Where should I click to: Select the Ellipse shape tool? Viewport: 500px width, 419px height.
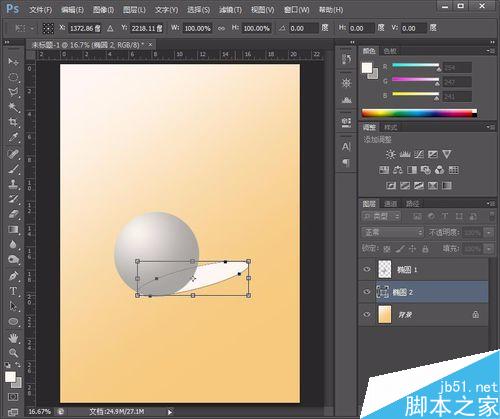coord(13,321)
